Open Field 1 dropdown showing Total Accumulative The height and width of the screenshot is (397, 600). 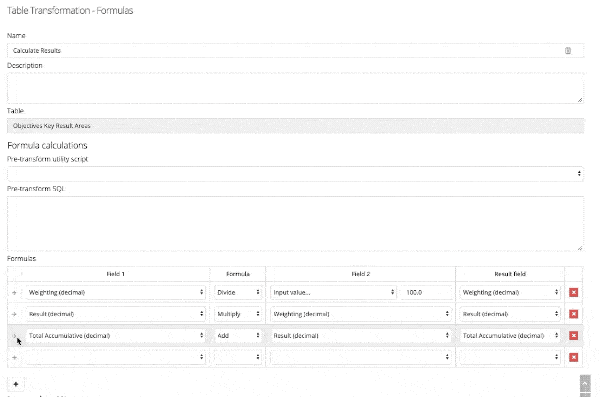(x=116, y=336)
